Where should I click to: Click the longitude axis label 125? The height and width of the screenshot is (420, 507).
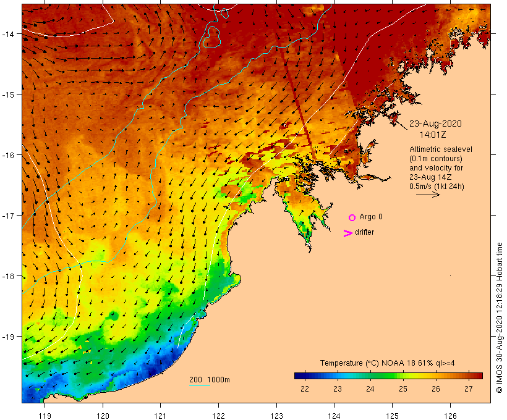pyautogui.click(x=392, y=416)
